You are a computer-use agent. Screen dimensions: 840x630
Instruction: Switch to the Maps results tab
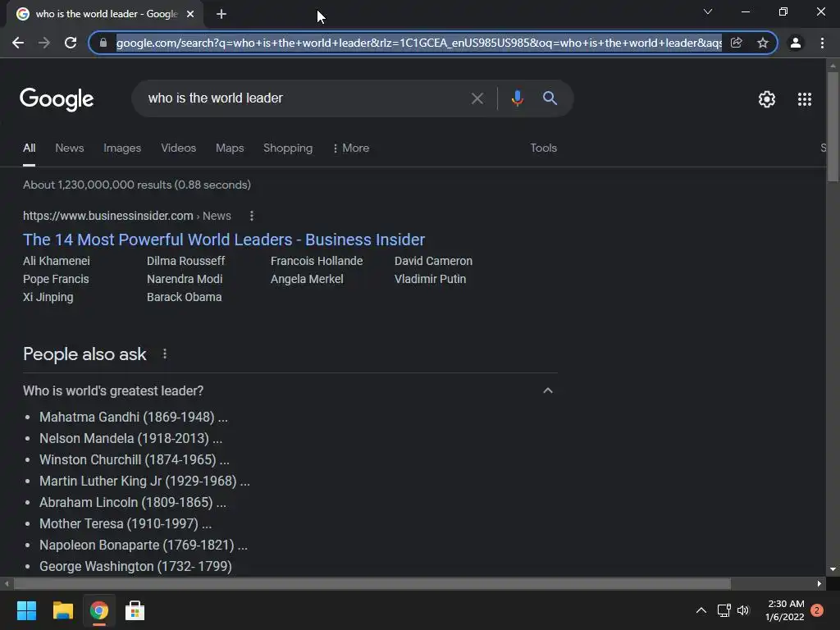click(x=230, y=148)
